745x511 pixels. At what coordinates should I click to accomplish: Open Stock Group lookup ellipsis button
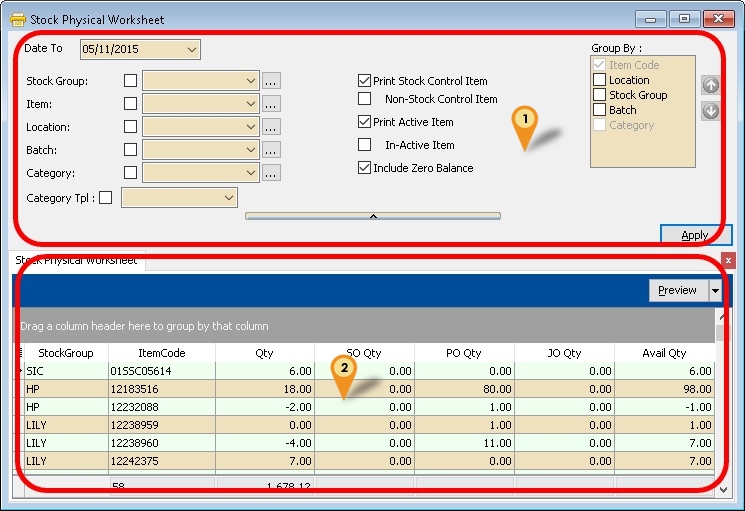[x=271, y=81]
